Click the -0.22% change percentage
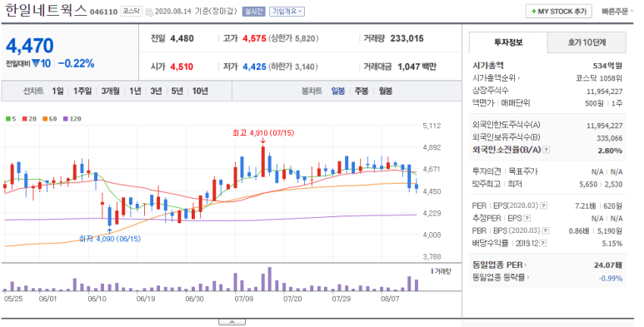Viewport: 644px width, 327px height. [x=76, y=63]
